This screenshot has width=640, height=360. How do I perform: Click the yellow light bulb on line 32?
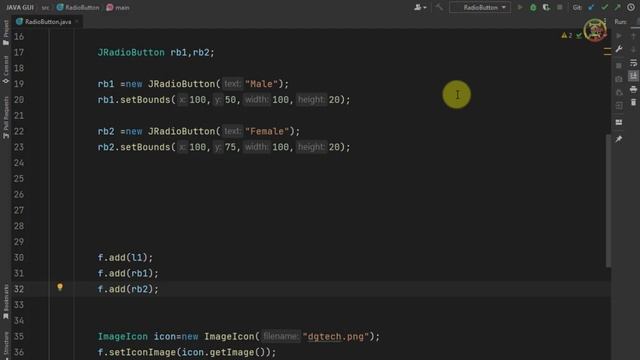60,287
